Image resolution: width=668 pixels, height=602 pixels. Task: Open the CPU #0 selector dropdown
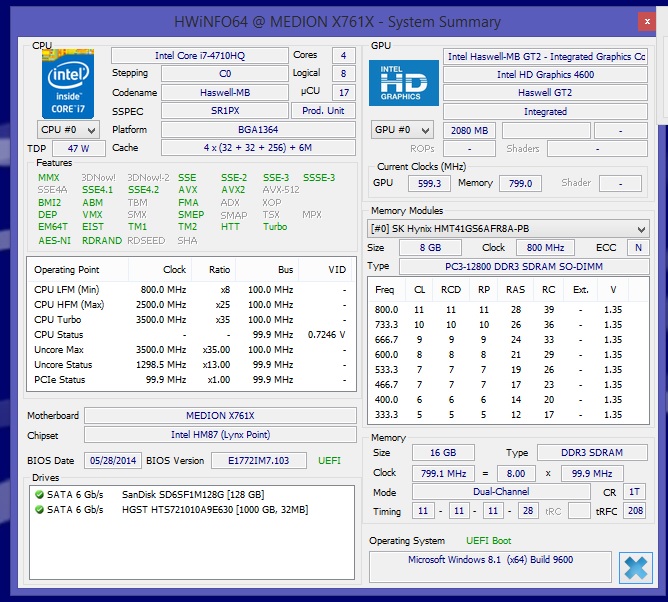coord(69,130)
